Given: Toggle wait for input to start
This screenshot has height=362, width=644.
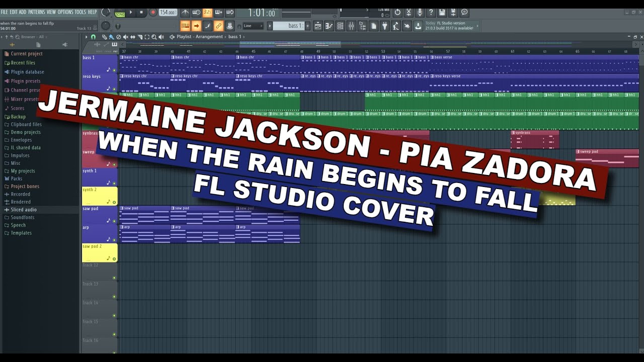Looking at the screenshot, I should tap(196, 12).
